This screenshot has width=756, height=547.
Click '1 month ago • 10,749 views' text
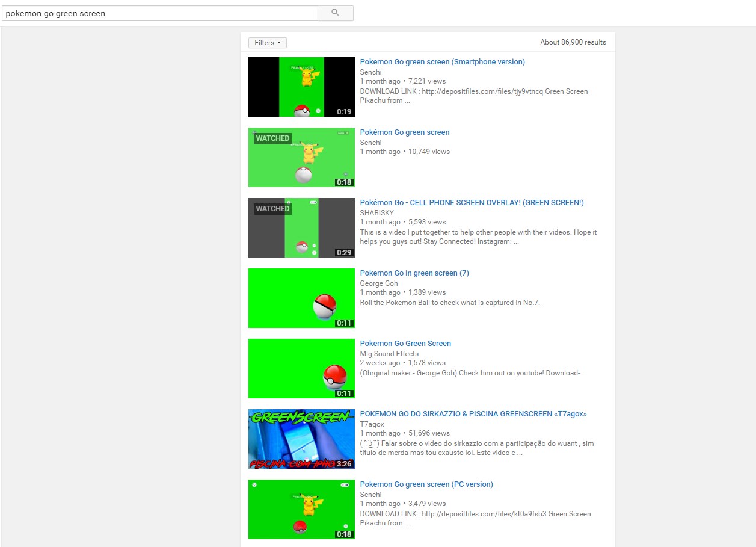point(405,152)
